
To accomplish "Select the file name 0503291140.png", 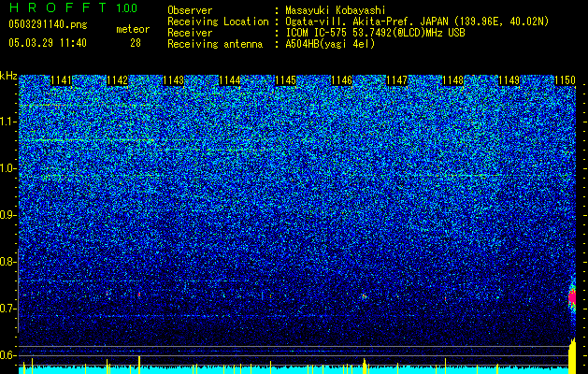I will (x=48, y=24).
